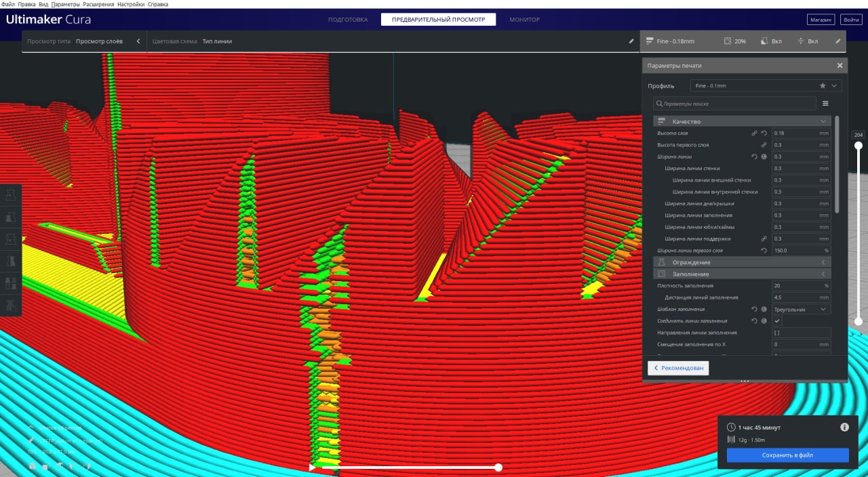Image resolution: width=868 pixels, height=477 pixels.
Task: Click the pencil icon beside print settings summary
Action: 837,41
